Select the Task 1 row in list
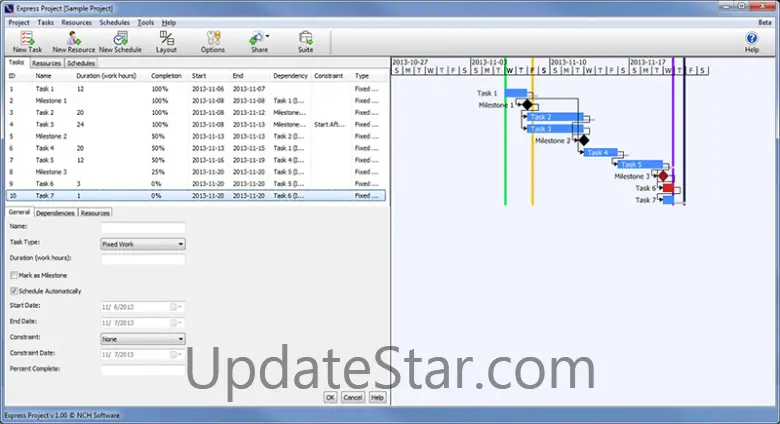The height and width of the screenshot is (424, 780). [x=196, y=89]
